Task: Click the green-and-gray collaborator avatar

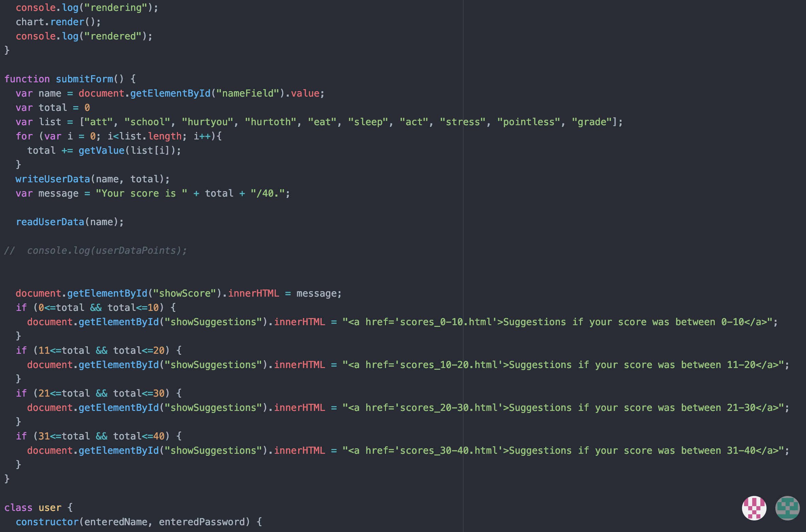Action: coord(787,508)
